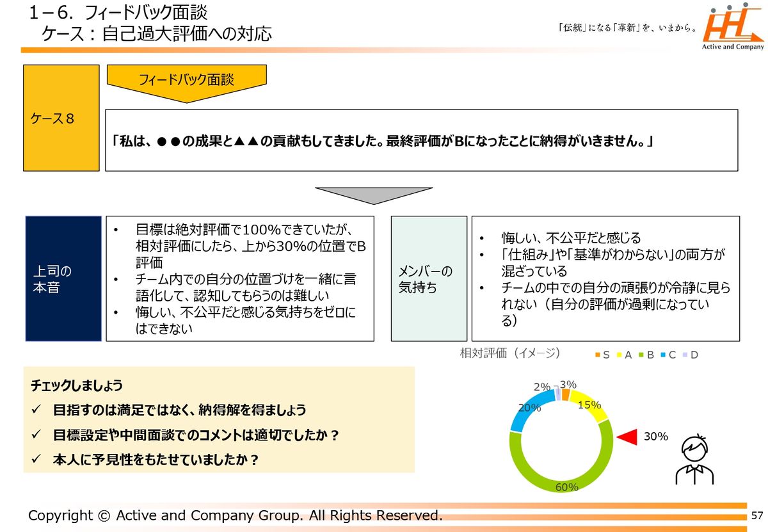
Task: Click the メンバーの気持ち green label box
Action: coord(429,278)
